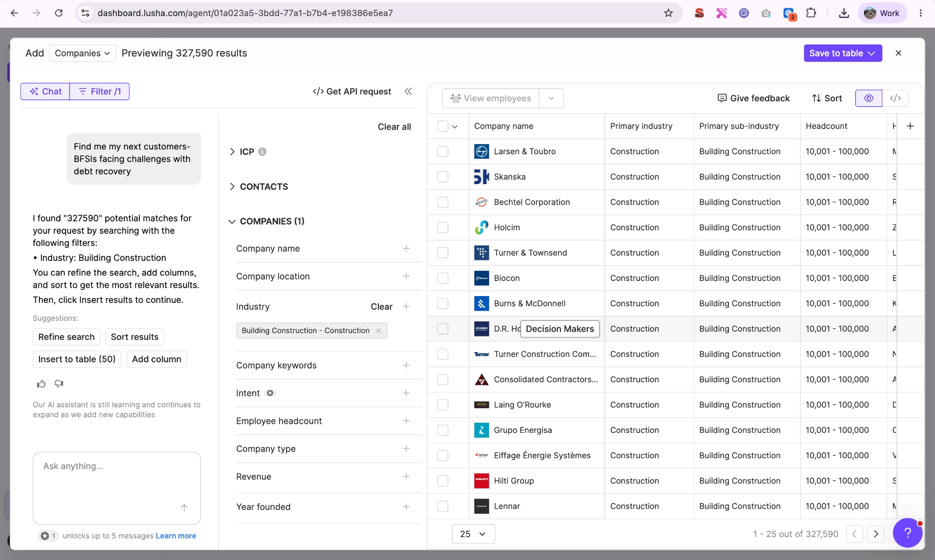Click the browser address bar URL
Viewport: 935px width, 560px height.
pyautogui.click(x=245, y=13)
